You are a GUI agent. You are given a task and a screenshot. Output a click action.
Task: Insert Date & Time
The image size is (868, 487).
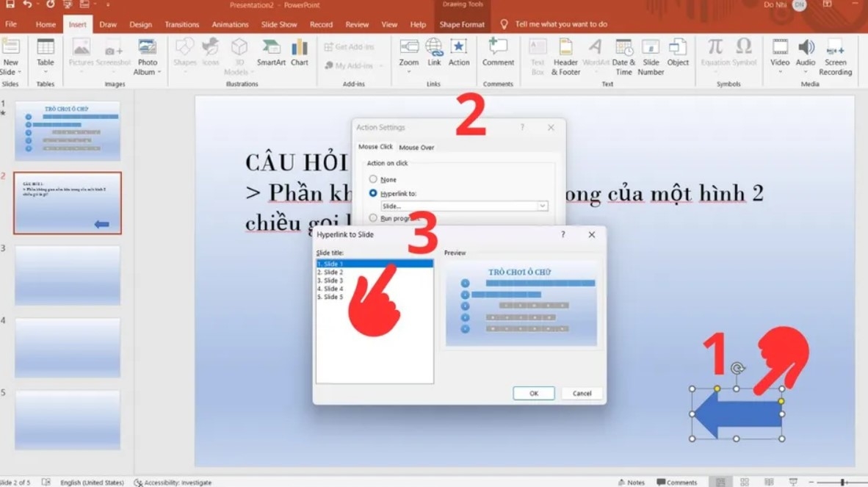coord(624,57)
